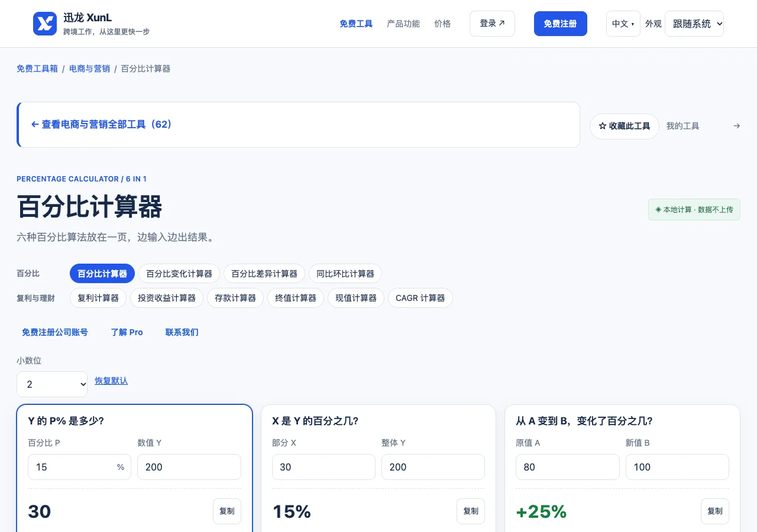757x532 pixels.
Task: Click the 本地计算 · 数据不上传 badge
Action: tap(694, 209)
